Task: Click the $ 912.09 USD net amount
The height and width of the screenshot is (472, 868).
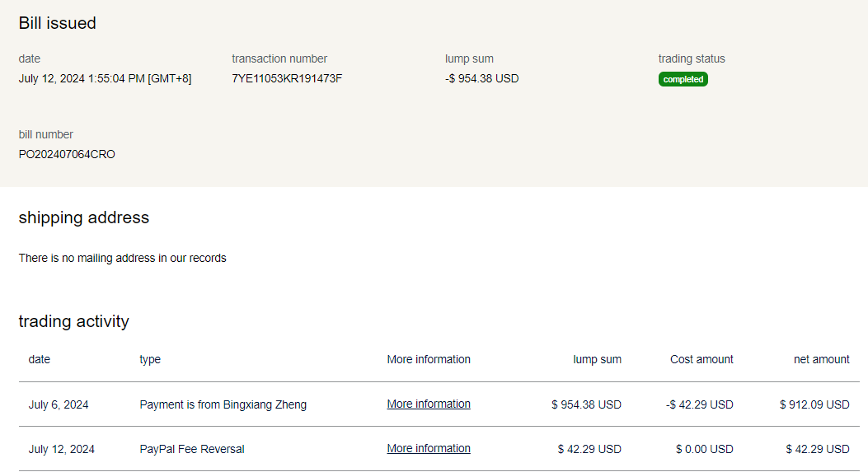Action: (x=814, y=404)
